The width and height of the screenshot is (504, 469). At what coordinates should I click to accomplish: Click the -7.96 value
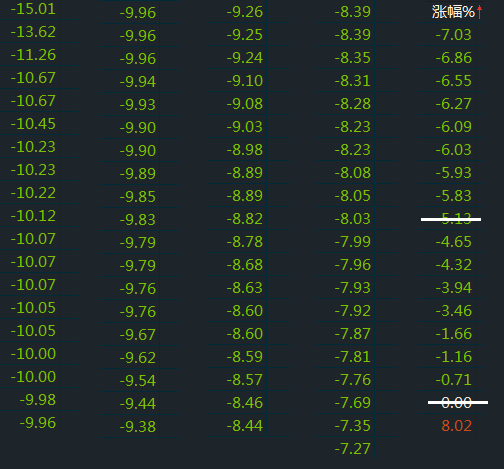353,265
